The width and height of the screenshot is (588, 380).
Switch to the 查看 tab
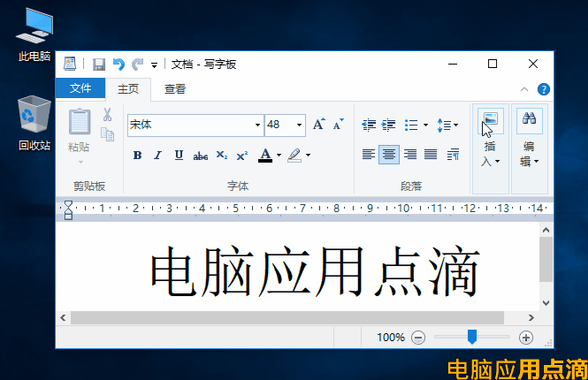tap(175, 89)
